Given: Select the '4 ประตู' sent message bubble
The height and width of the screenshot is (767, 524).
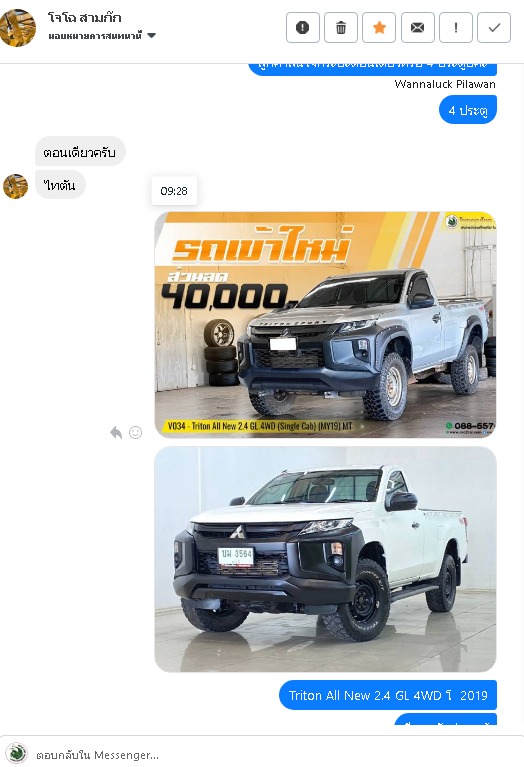Looking at the screenshot, I should click(468, 110).
